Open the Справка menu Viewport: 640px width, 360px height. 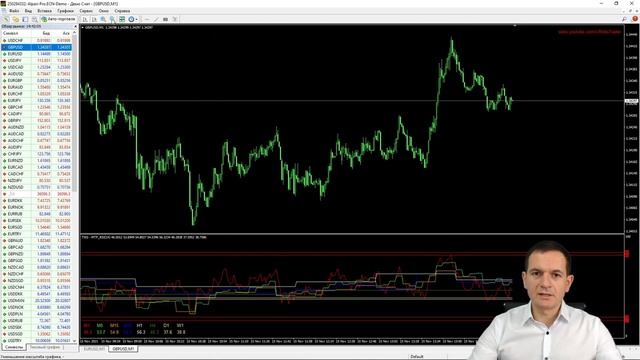[122, 11]
